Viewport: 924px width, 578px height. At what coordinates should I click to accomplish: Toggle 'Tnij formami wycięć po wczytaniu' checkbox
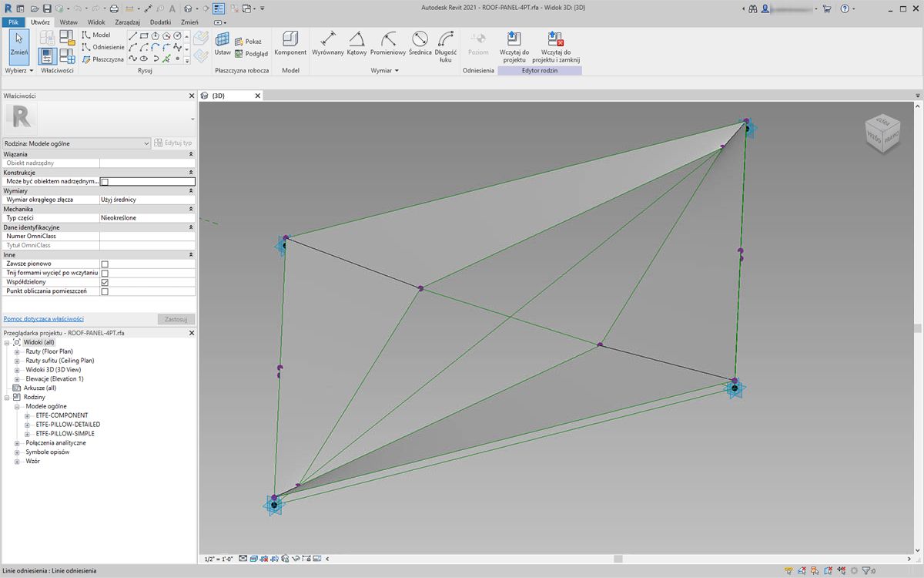point(105,273)
